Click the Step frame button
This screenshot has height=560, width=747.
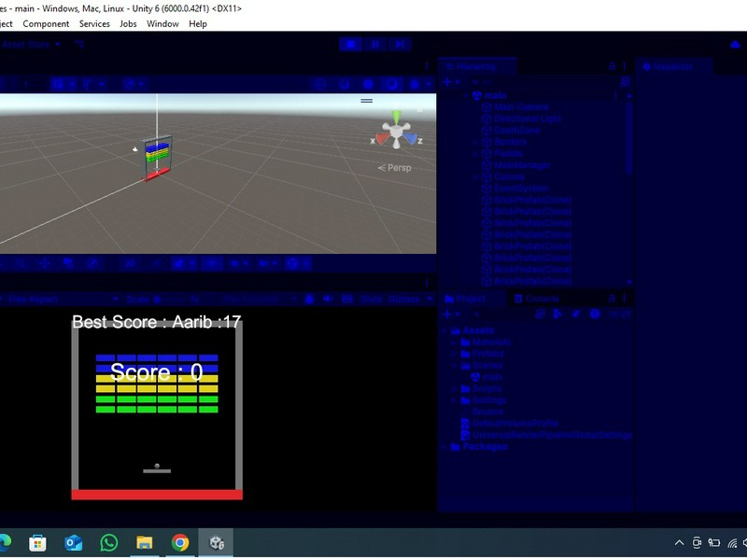tap(400, 44)
